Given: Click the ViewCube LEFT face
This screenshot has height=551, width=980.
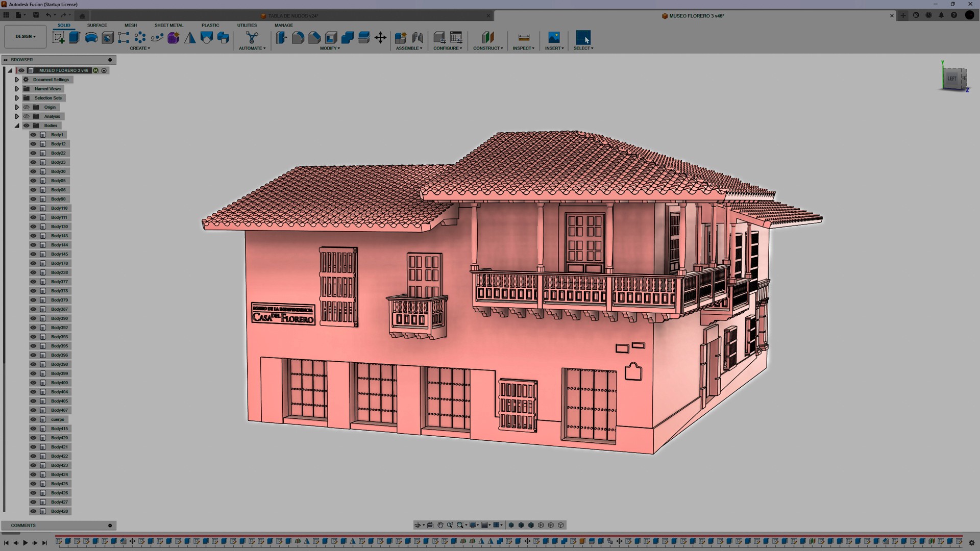Looking at the screenshot, I should (x=951, y=79).
